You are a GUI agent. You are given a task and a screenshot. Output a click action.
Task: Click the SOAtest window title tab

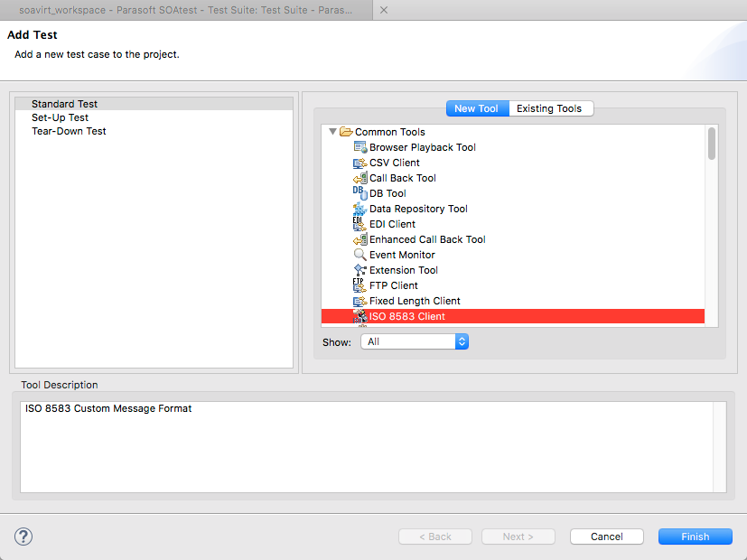(186, 10)
